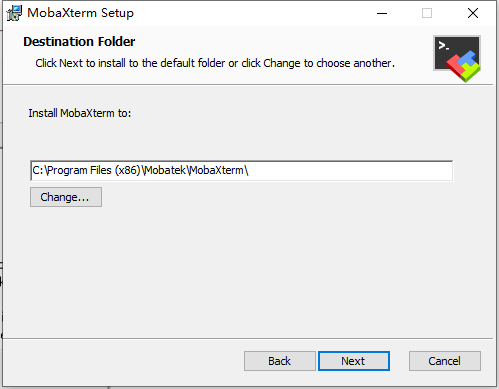Click the green cube in the MobaXterm logo
The image size is (499, 389).
click(x=471, y=72)
